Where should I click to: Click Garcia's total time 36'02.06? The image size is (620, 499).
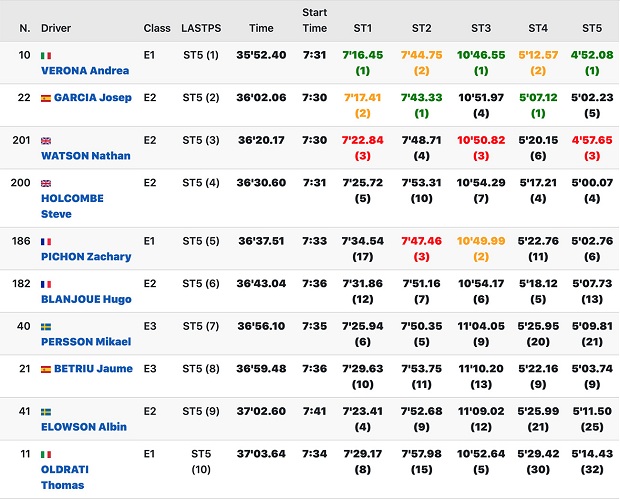pyautogui.click(x=262, y=98)
